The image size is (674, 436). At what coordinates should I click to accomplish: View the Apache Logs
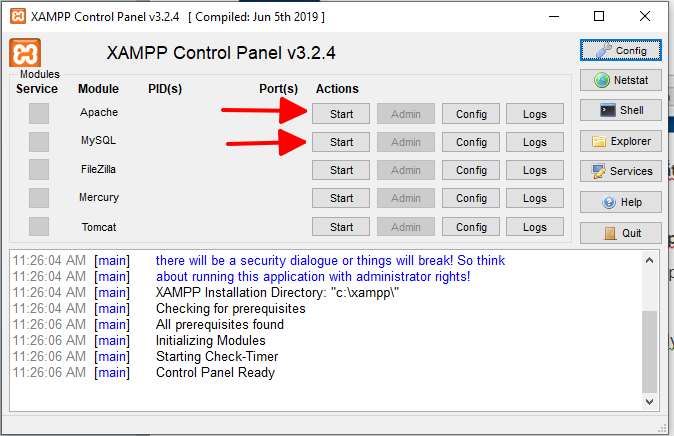point(535,114)
